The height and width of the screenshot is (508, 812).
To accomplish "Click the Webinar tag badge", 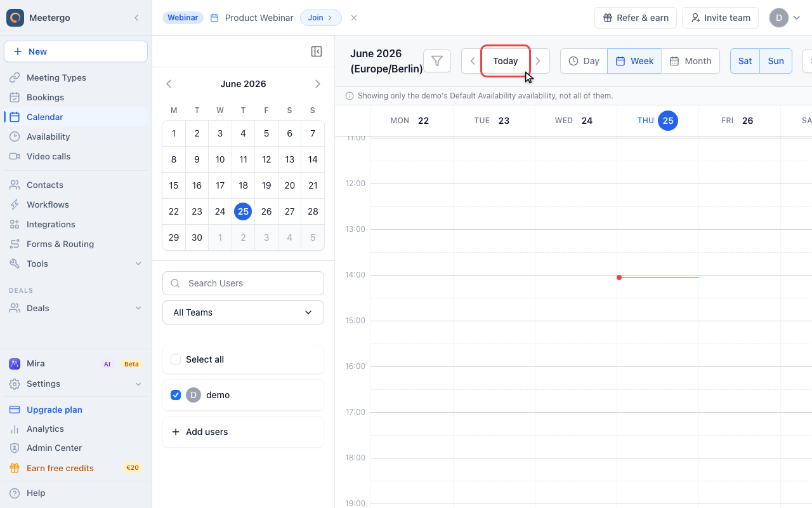I will click(x=183, y=18).
